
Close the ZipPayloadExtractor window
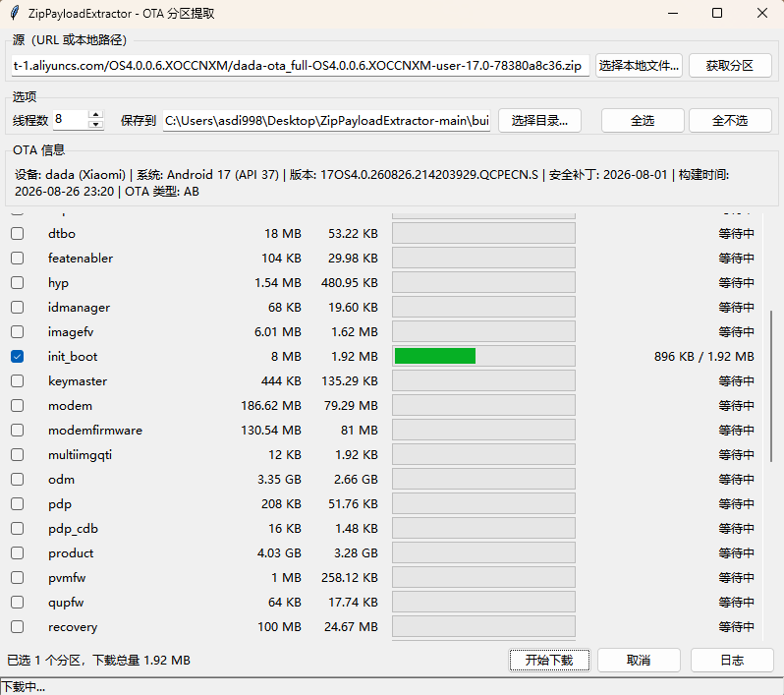tap(762, 13)
